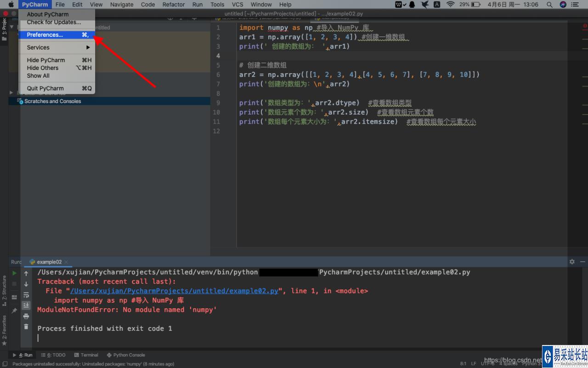The width and height of the screenshot is (588, 368).
Task: Close the example02 run tab
Action: 67,262
